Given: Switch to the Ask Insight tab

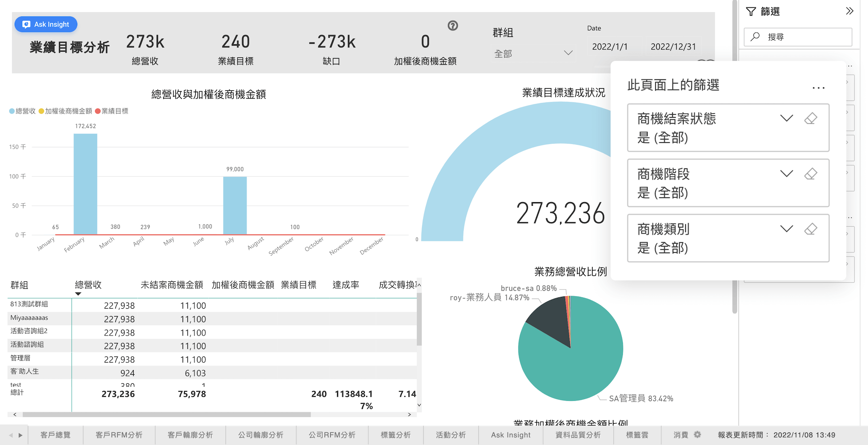Looking at the screenshot, I should (511, 435).
